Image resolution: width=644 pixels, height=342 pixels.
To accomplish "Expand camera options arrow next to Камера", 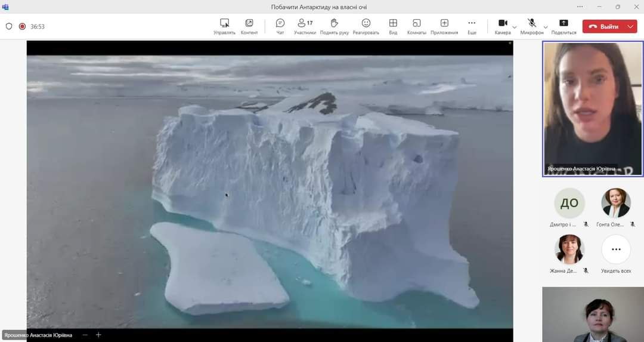I will pyautogui.click(x=515, y=27).
